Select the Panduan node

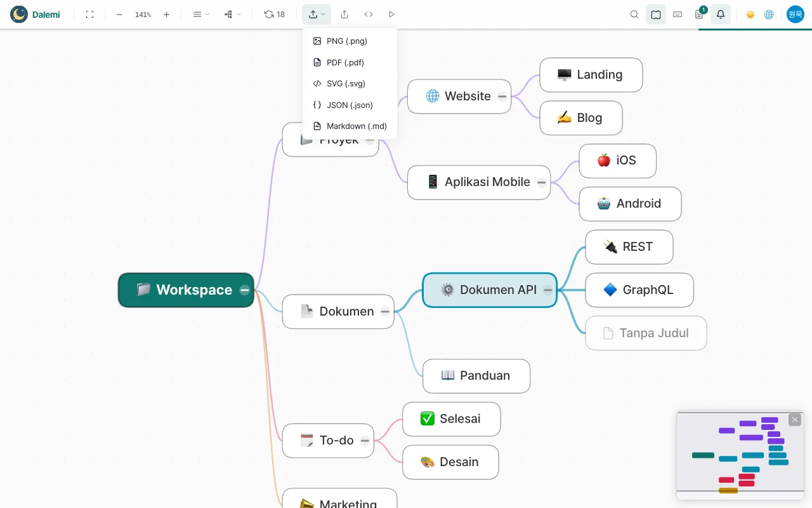tap(476, 376)
